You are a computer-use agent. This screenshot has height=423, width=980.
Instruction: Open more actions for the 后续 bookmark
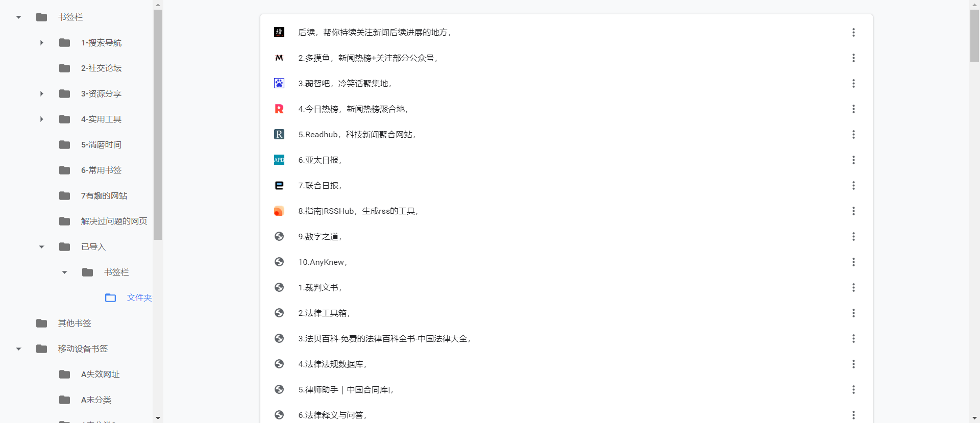[x=853, y=32]
